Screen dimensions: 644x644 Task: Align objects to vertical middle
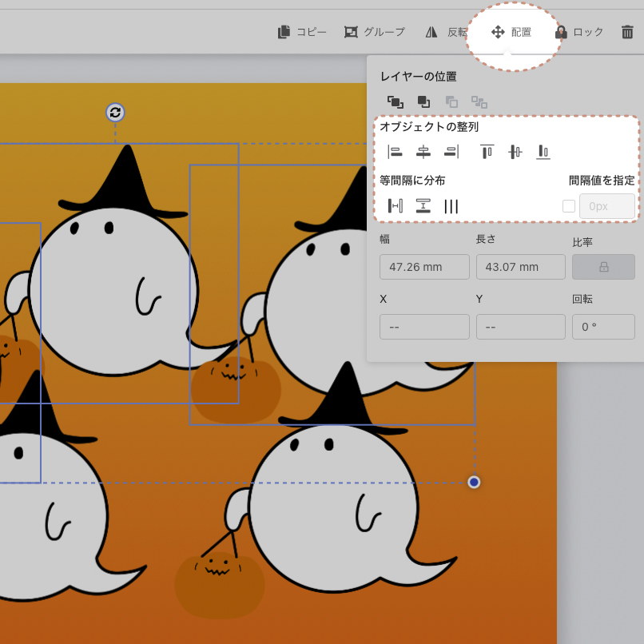515,152
